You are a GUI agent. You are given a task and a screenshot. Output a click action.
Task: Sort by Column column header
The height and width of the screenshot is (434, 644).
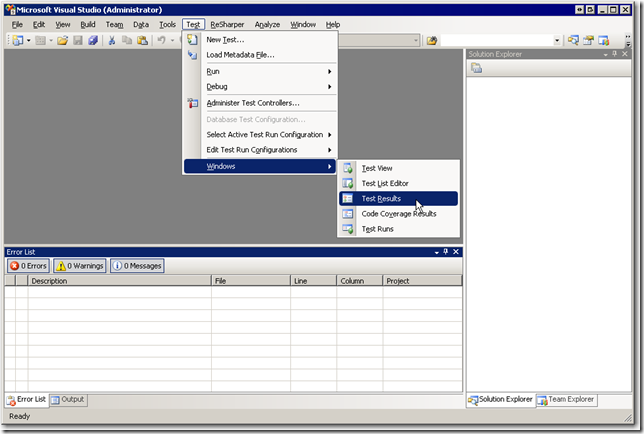tap(359, 281)
